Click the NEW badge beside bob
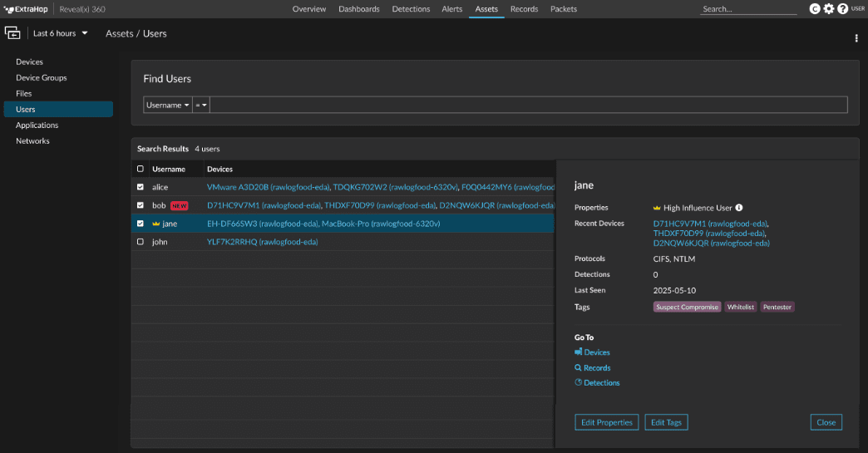The width and height of the screenshot is (868, 453). [180, 206]
